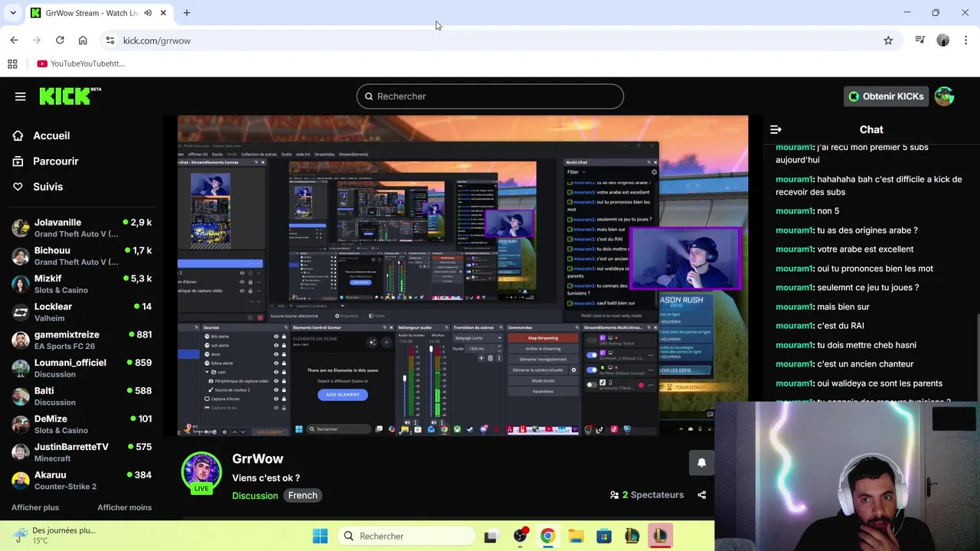Image resolution: width=980 pixels, height=551 pixels.
Task: Open the YouTube bookmark in bookmarks bar
Action: (x=81, y=64)
